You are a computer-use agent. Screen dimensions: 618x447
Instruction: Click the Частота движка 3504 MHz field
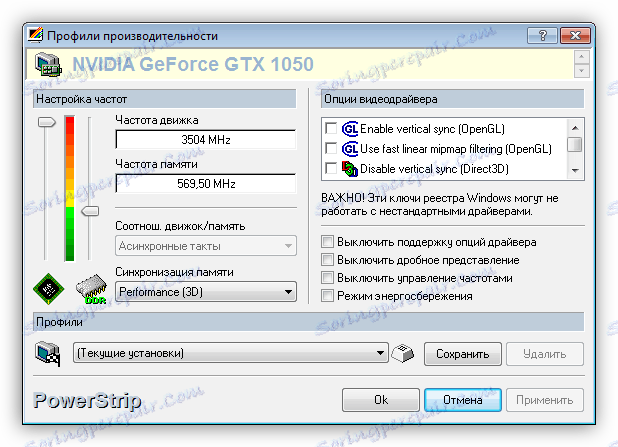point(206,140)
